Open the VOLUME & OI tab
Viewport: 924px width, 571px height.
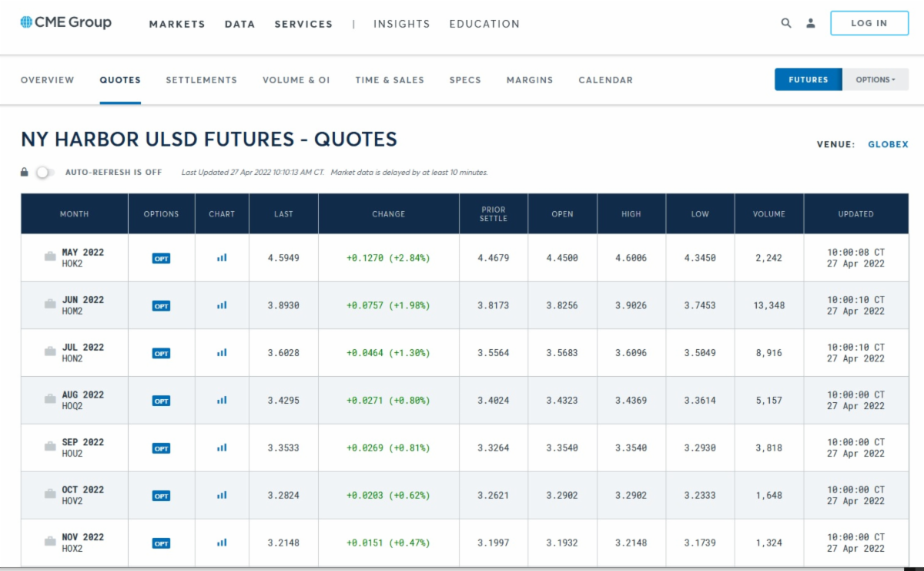[296, 80]
